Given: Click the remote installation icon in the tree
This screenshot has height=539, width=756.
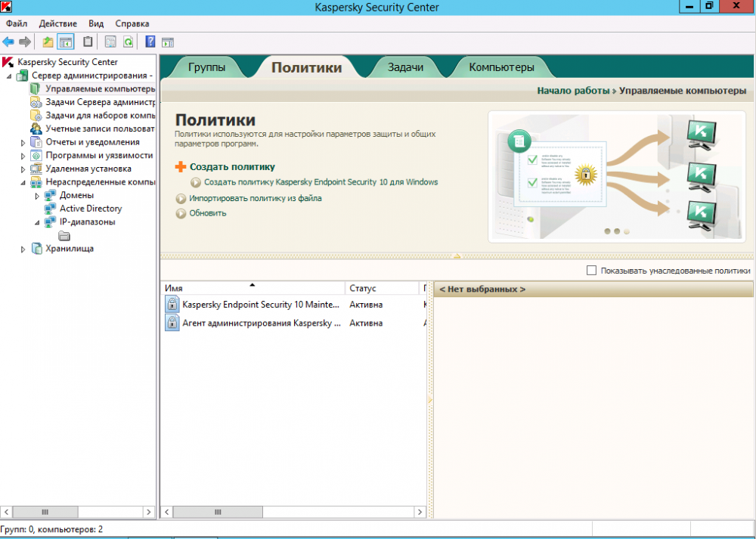Looking at the screenshot, I should pos(36,169).
